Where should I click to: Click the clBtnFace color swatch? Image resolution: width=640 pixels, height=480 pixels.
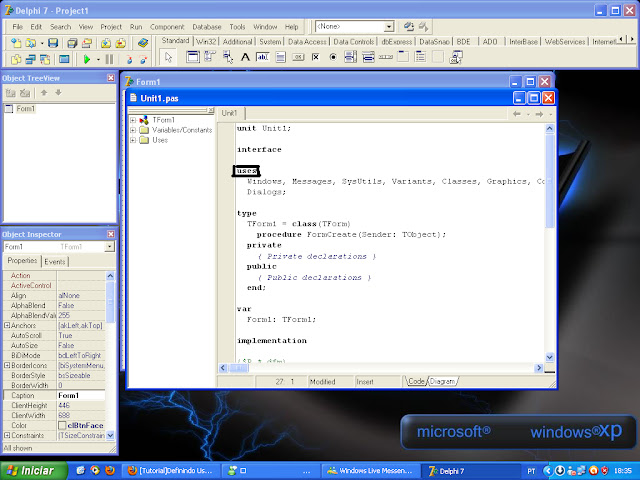tap(62, 425)
